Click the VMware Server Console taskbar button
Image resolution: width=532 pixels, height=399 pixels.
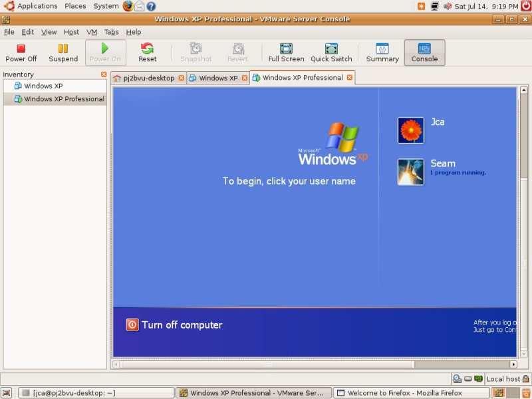point(254,393)
